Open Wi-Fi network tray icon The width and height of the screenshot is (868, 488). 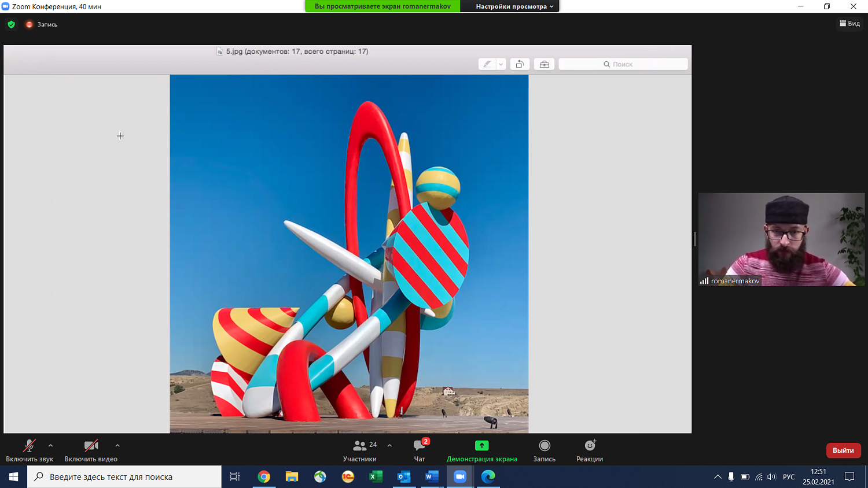[x=759, y=476]
